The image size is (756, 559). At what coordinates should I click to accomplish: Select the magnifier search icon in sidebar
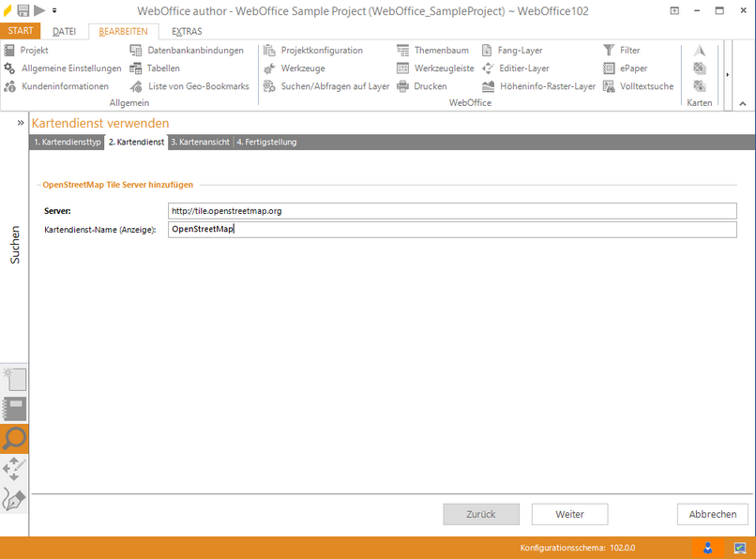[x=15, y=438]
